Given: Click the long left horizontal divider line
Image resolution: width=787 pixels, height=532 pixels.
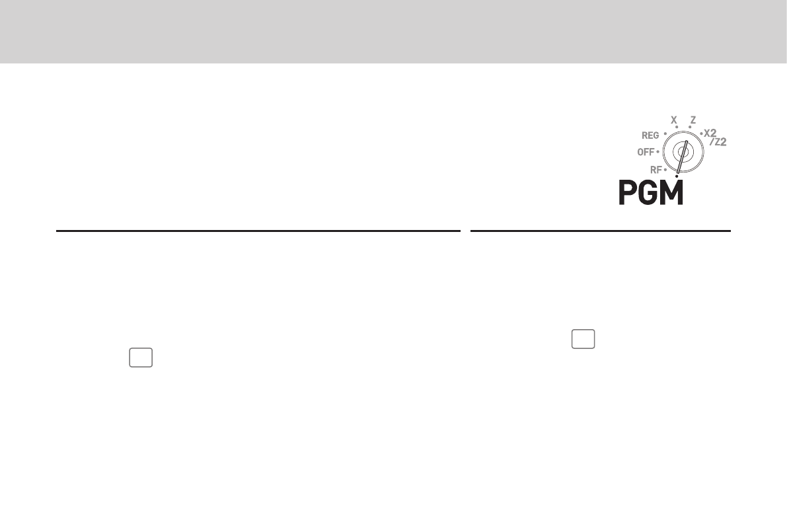Looking at the screenshot, I should (x=258, y=231).
